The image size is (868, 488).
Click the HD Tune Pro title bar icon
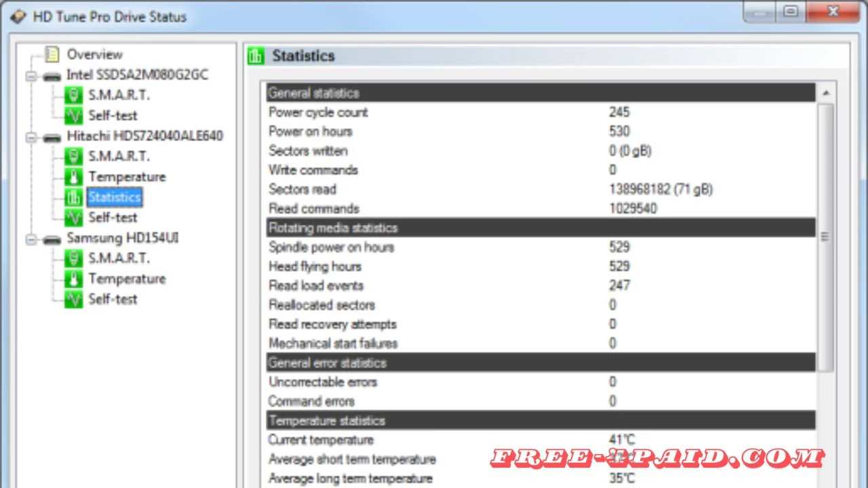(18, 16)
